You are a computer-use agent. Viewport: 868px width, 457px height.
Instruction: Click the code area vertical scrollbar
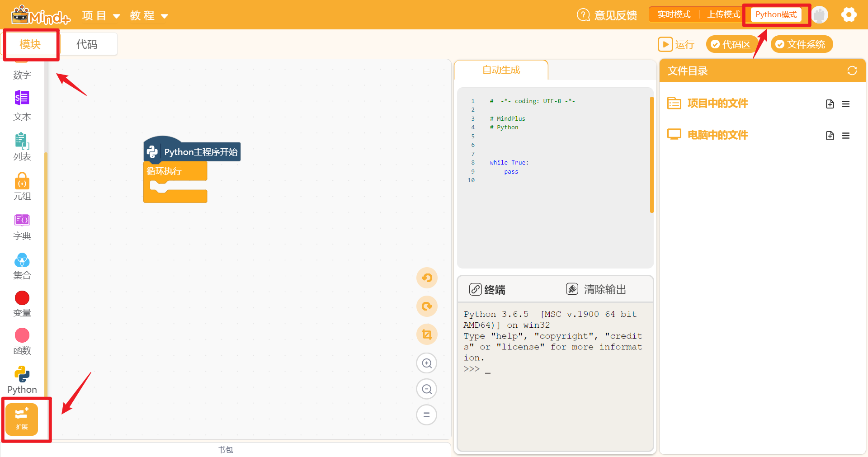pos(651,155)
